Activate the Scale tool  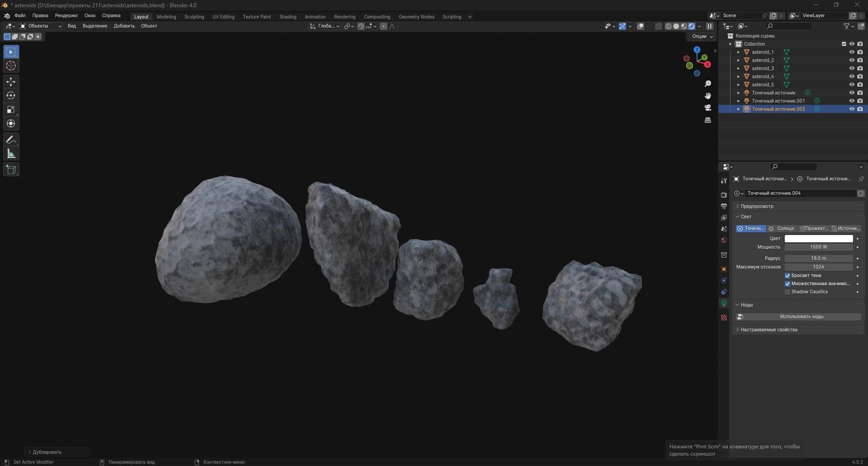coord(11,110)
